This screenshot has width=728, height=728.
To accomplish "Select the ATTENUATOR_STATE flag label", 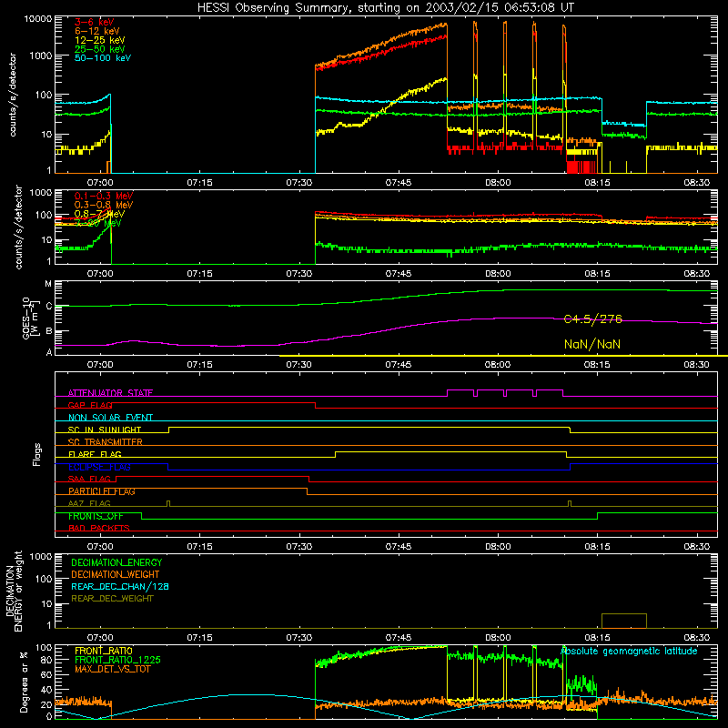I will tap(110, 393).
